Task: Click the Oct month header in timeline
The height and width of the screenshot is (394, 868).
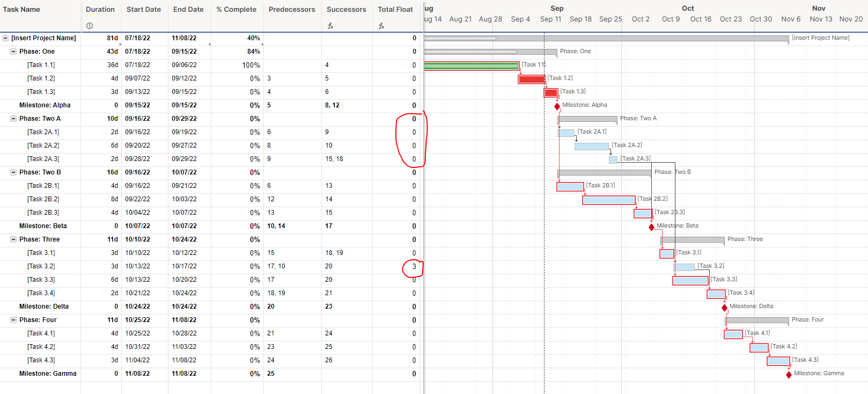Action: point(688,8)
